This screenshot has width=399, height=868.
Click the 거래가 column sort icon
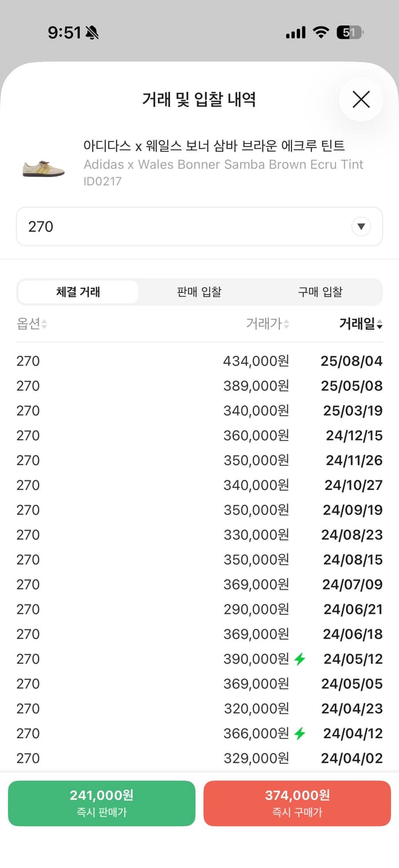tap(287, 324)
